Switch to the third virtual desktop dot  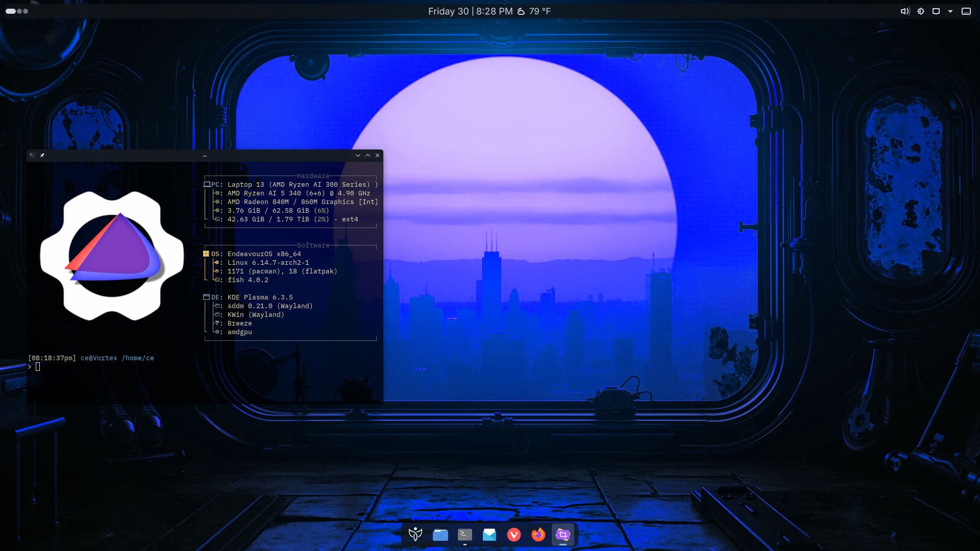tap(26, 11)
